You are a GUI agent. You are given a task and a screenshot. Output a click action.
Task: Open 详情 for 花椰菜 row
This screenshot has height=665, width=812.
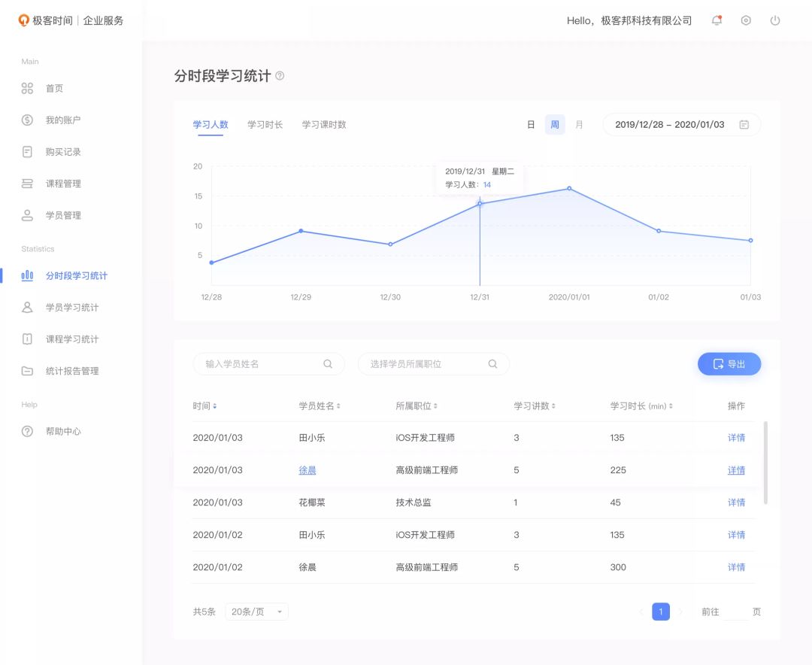(x=736, y=503)
